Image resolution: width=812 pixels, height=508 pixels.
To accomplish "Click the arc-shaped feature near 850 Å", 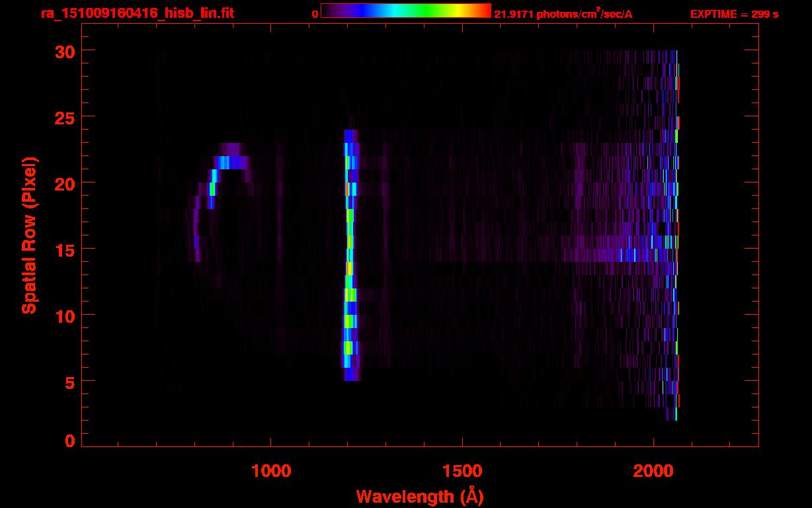I will (x=221, y=202).
